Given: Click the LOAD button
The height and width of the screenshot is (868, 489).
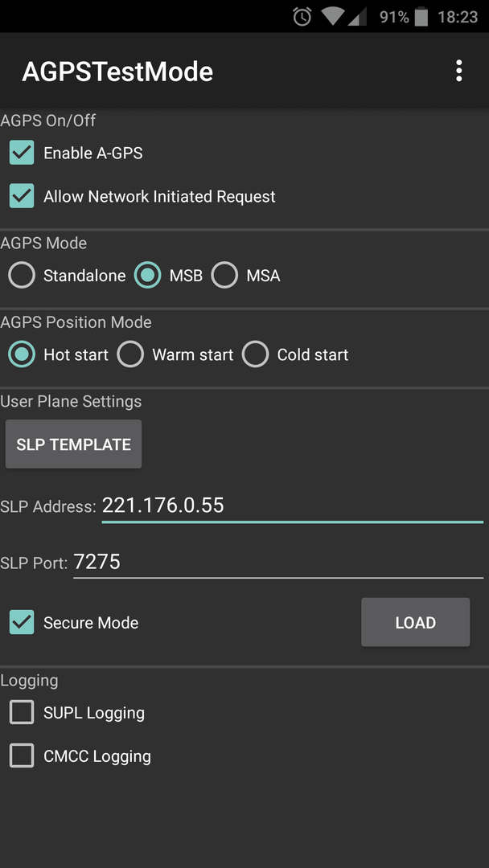Looking at the screenshot, I should [415, 622].
